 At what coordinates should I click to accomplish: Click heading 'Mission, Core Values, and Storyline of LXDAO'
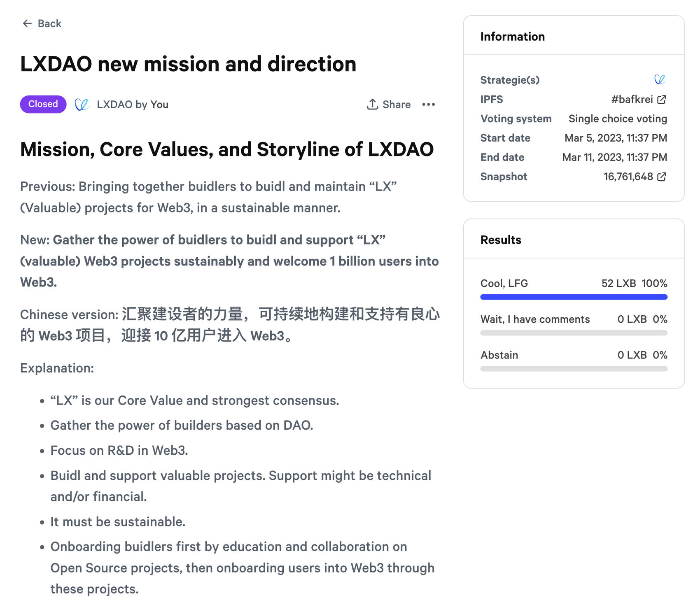[x=227, y=149]
